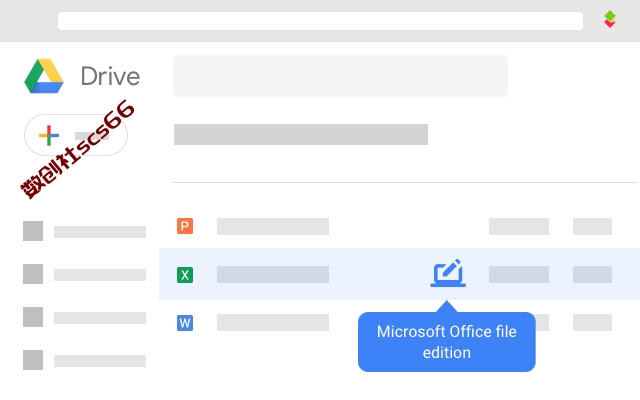640x400 pixels.
Task: Click the Word file name placeholder
Action: (273, 322)
